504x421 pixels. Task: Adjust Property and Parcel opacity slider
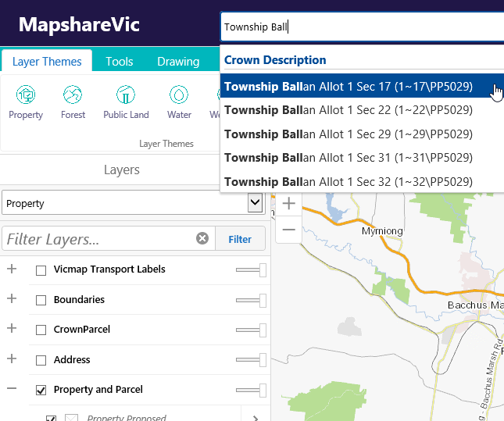pyautogui.click(x=251, y=390)
